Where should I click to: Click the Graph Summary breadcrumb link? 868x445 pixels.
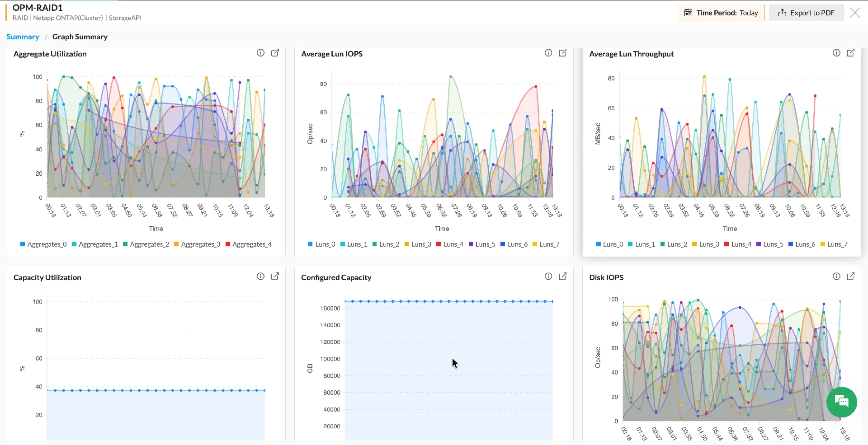click(x=80, y=37)
